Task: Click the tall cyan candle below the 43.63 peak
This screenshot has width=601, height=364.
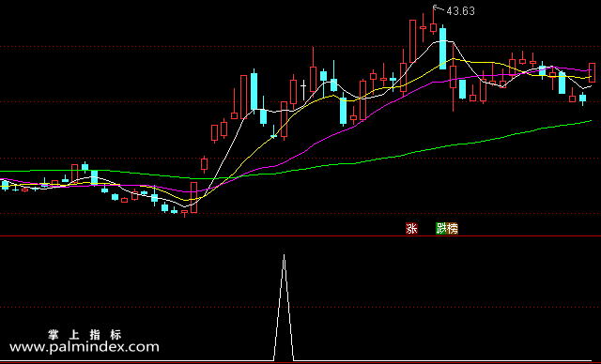Action: (x=442, y=48)
